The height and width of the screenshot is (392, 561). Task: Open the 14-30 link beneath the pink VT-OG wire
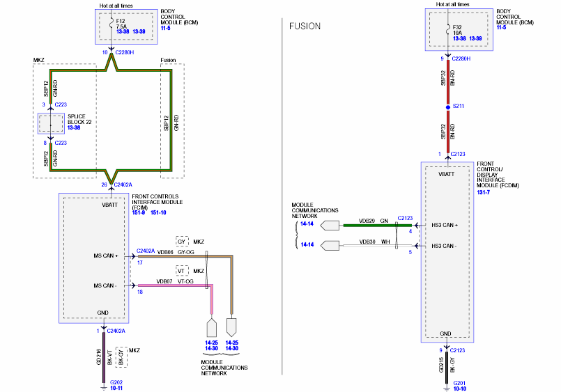pos(211,348)
